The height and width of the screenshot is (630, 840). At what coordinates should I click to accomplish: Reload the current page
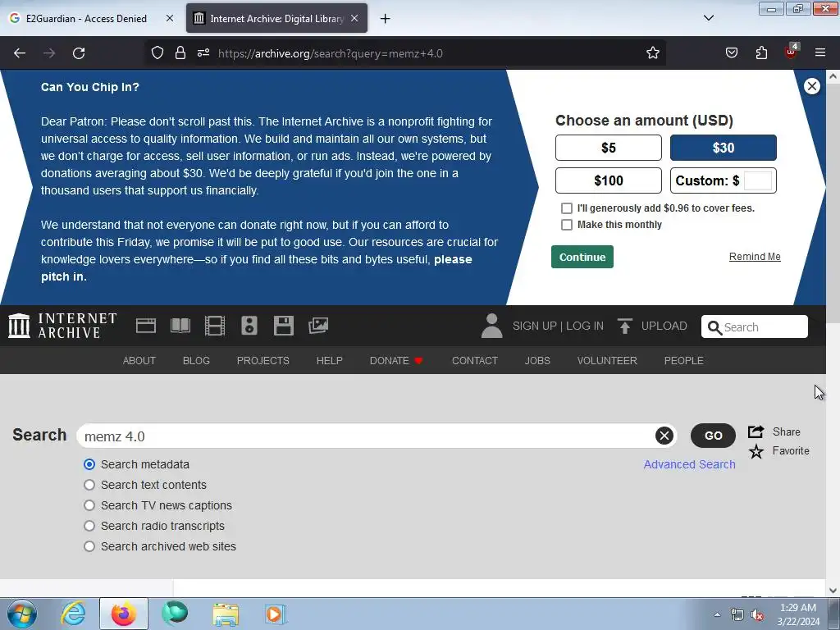79,53
